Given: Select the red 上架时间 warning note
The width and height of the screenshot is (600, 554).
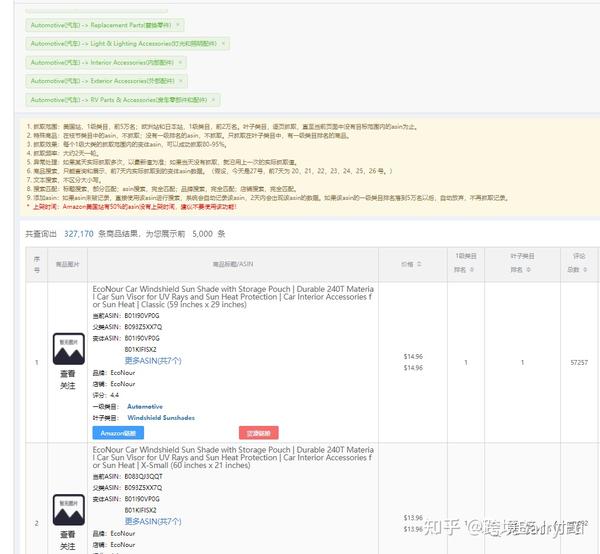Looking at the screenshot, I should coord(132,207).
